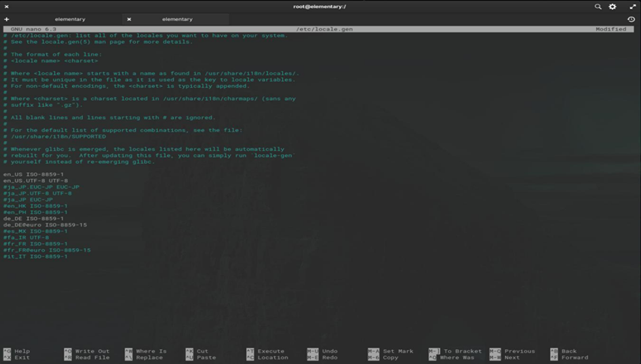Screen dimensions: 641x364
Task: Close the second elementary tab
Action: click(129, 19)
